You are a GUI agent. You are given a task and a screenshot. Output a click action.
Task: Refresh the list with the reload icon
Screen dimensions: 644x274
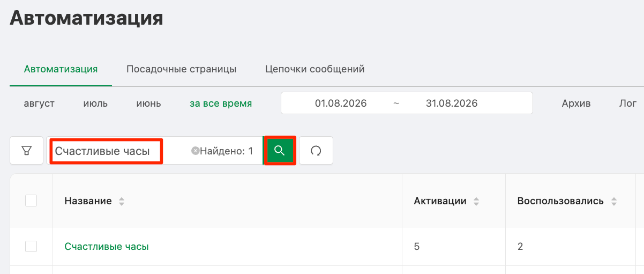click(316, 151)
